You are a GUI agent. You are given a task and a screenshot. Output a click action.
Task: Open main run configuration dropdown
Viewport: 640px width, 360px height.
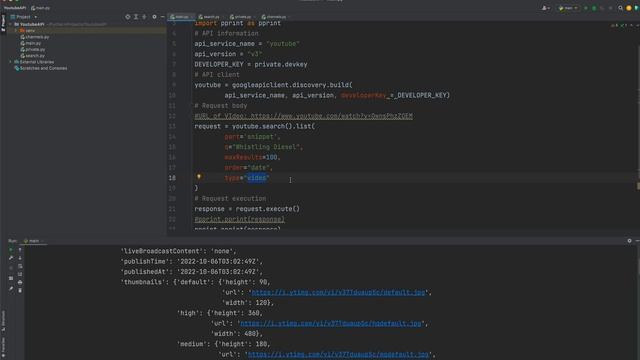(x=568, y=8)
